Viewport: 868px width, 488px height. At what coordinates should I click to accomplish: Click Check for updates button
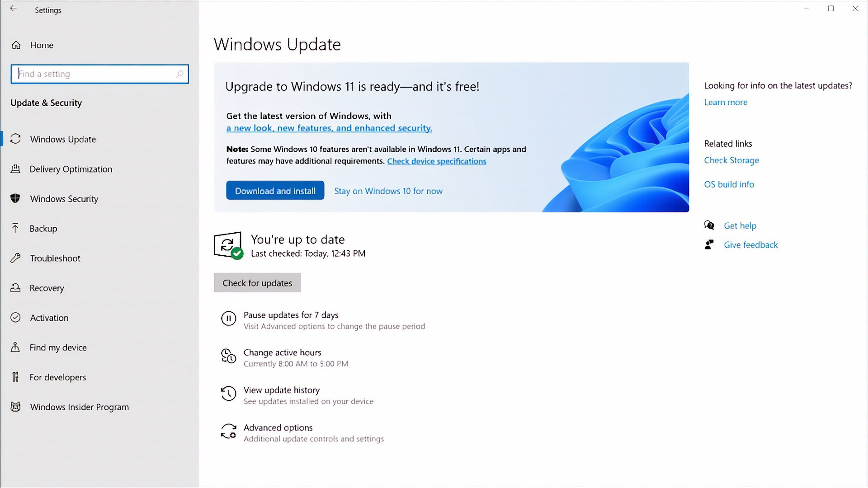coord(257,282)
